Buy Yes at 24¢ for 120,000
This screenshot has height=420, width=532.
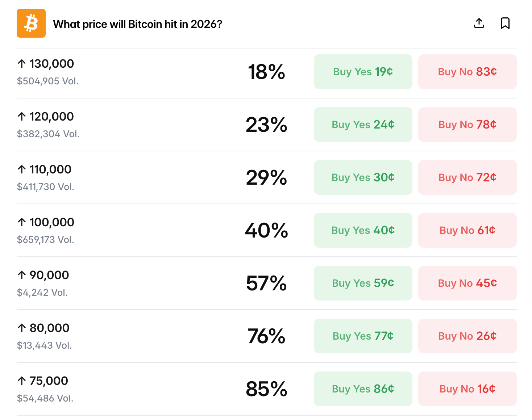click(363, 125)
